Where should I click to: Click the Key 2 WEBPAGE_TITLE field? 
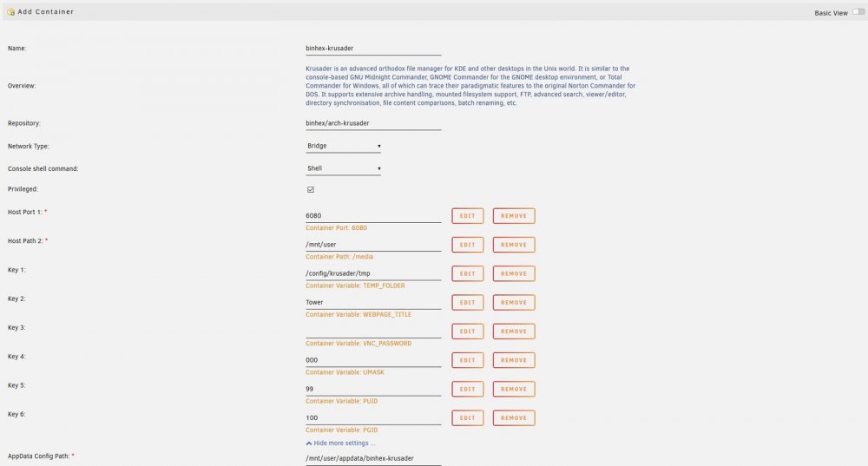pos(373,302)
